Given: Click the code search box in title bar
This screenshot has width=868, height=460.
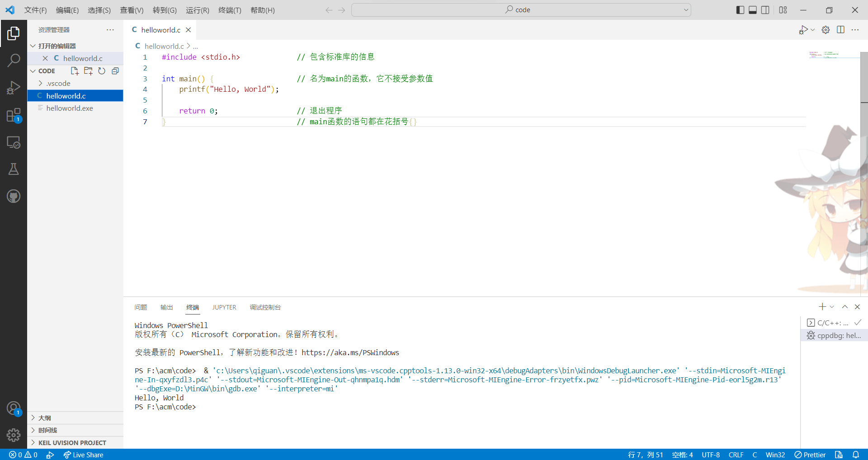Looking at the screenshot, I should click(521, 10).
